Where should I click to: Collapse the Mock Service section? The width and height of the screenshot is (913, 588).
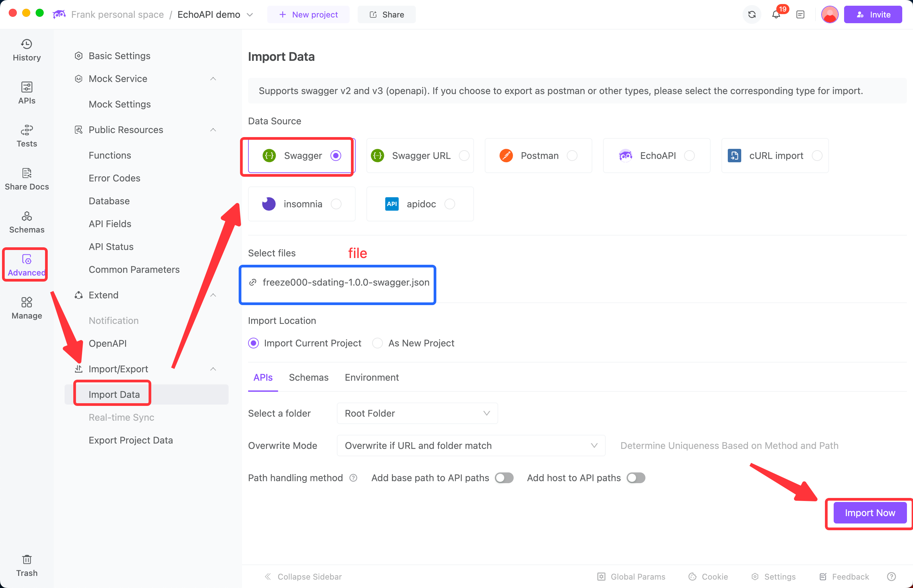(x=213, y=79)
